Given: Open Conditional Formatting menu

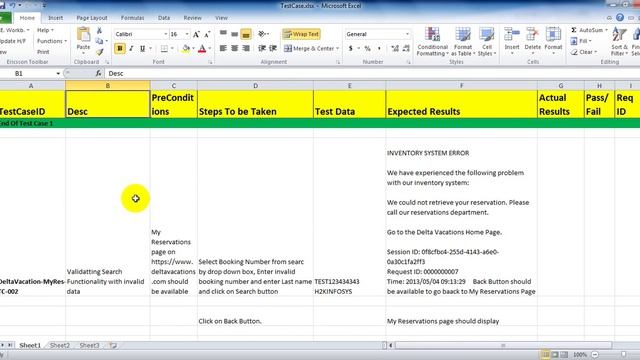Looking at the screenshot, I should click(x=432, y=42).
